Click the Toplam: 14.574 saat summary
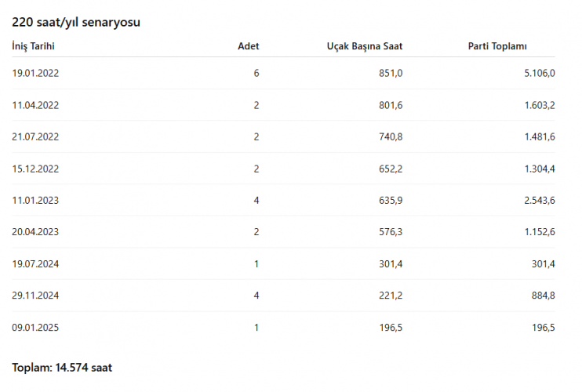The height and width of the screenshot is (392, 582). coord(62,368)
